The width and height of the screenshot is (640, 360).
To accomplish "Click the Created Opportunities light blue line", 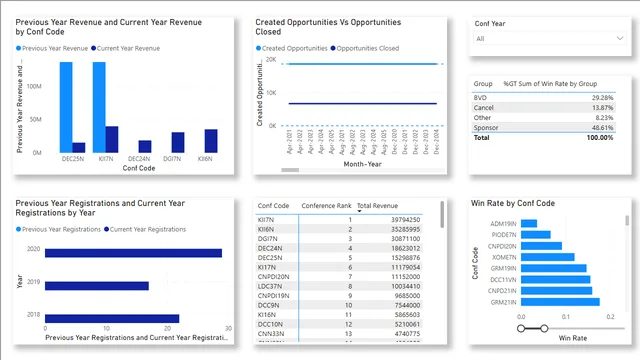I will pos(362,64).
